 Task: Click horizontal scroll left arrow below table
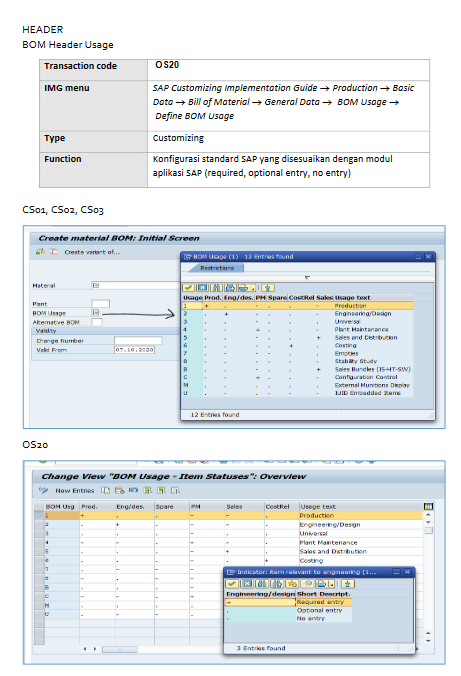(x=85, y=649)
